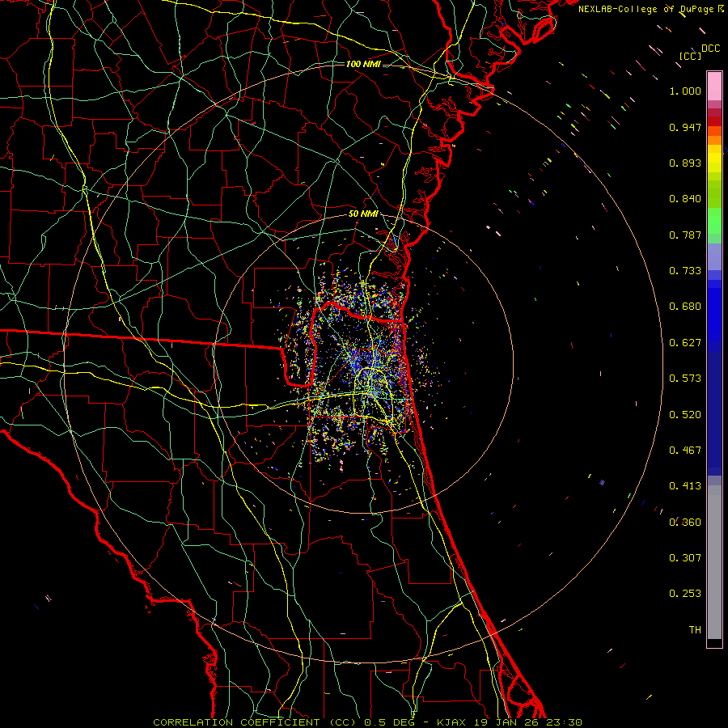Viewport: 728px width, 728px height.
Task: Click the bright green segment of color bar
Action: [714, 221]
